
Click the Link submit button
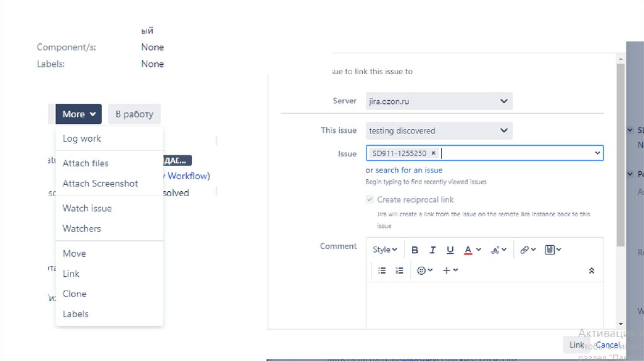pos(576,345)
